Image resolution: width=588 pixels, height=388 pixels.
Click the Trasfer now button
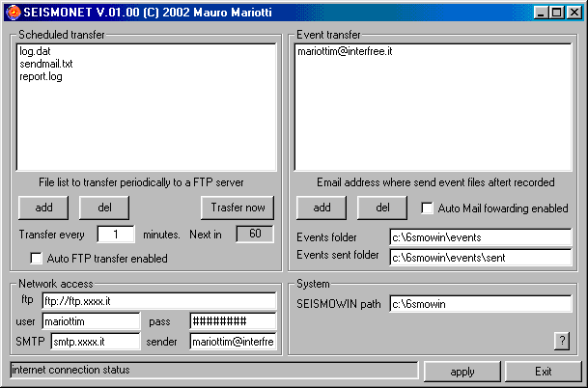click(x=238, y=208)
